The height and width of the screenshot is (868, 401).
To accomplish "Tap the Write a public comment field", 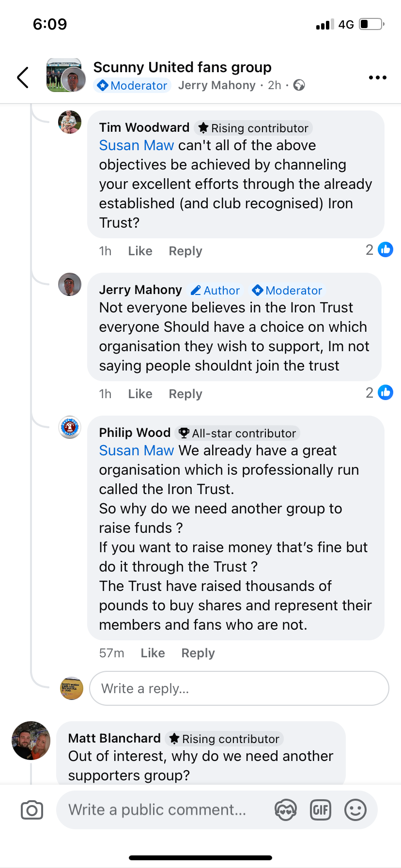I will point(158,810).
